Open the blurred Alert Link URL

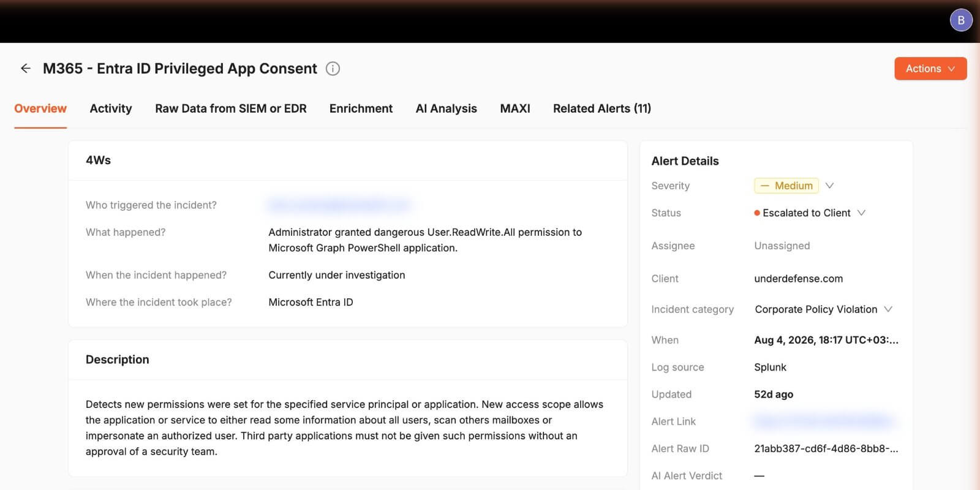click(823, 421)
